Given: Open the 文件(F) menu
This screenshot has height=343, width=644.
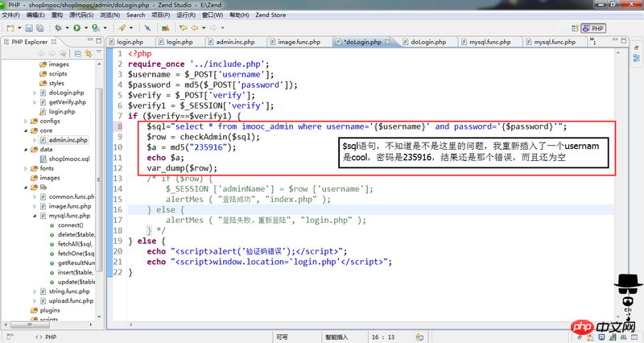Looking at the screenshot, I should [10, 15].
